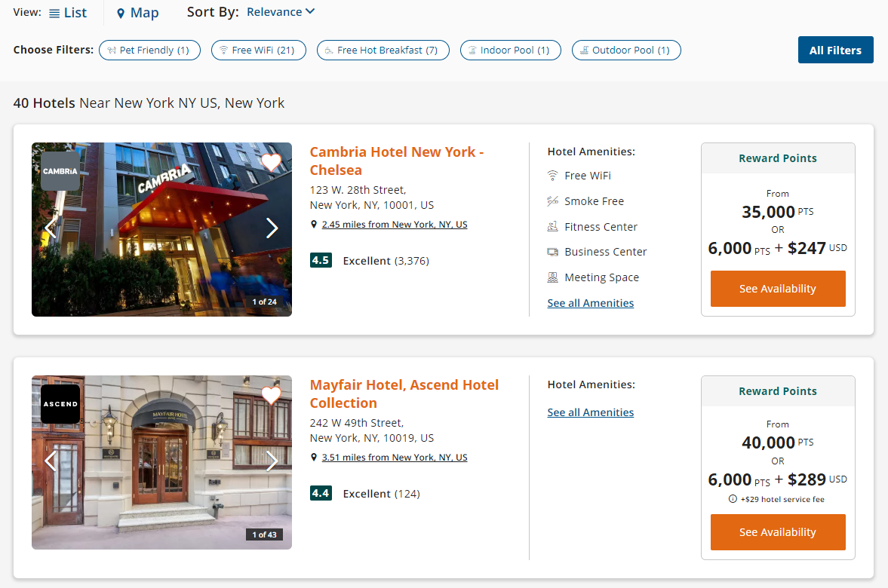888x588 pixels.
Task: Filter by Indoor Pool
Action: [510, 51]
